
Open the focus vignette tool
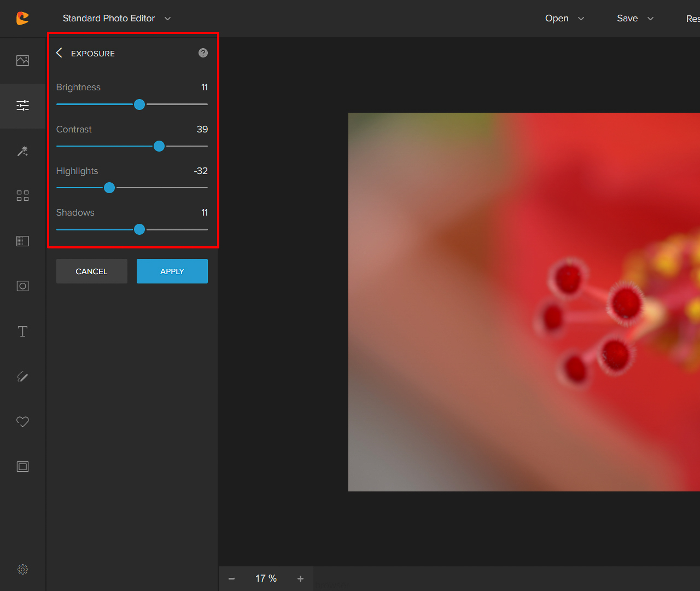(x=22, y=286)
